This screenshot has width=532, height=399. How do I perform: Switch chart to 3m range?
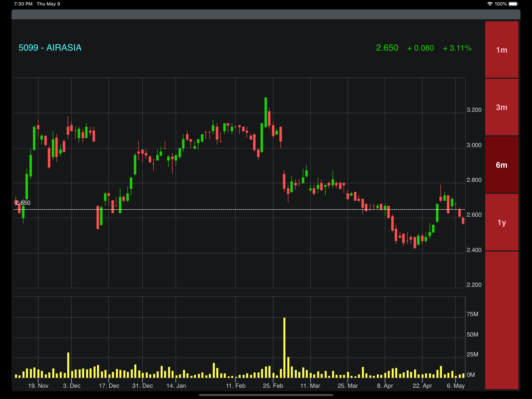pos(501,107)
